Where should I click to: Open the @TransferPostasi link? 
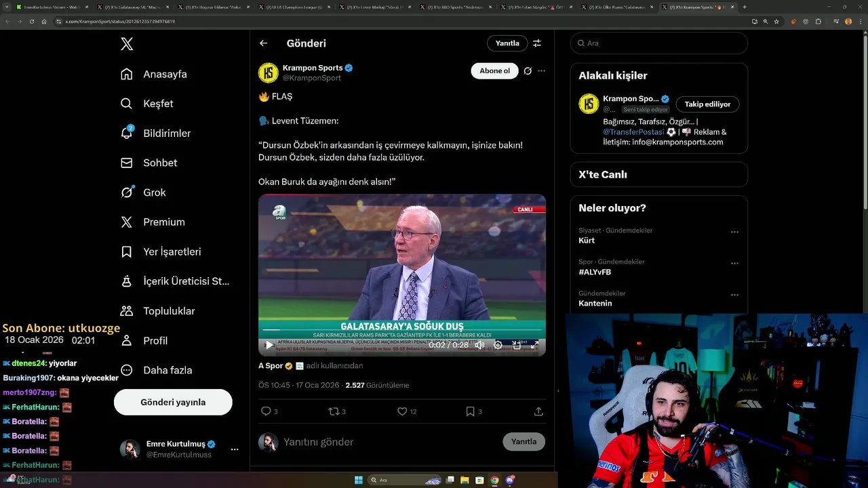[x=634, y=132]
